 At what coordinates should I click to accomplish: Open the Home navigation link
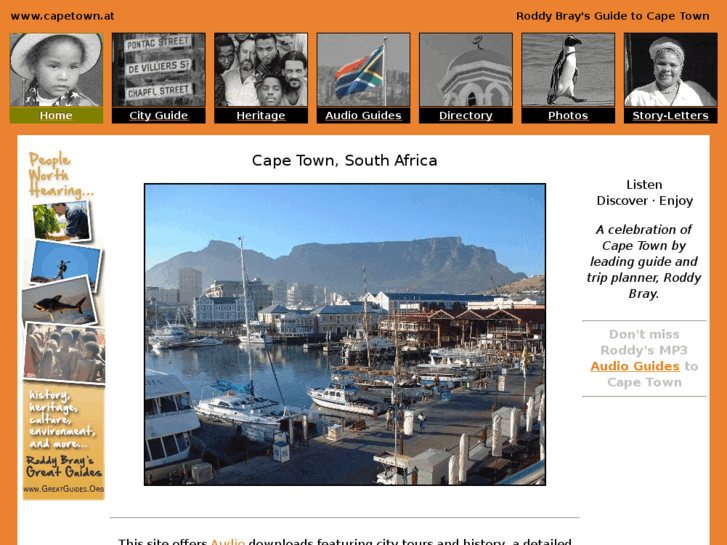[x=56, y=115]
